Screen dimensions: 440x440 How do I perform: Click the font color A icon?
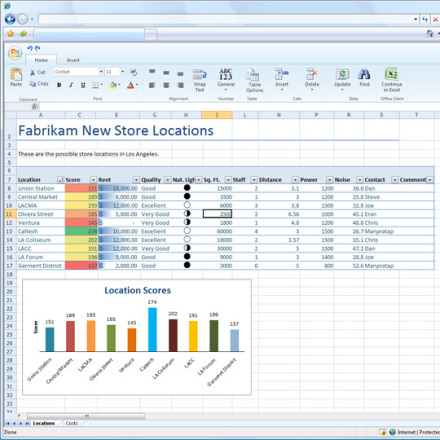point(131,85)
